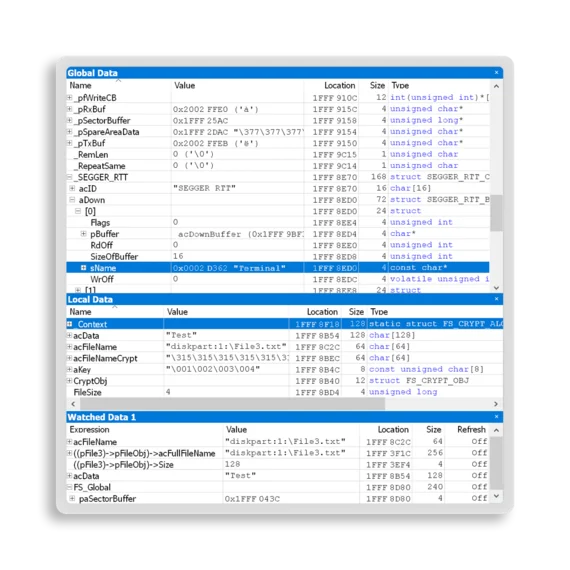Viewport: 570px width, 570px height.
Task: Expand the _Context local variable
Action: point(70,324)
